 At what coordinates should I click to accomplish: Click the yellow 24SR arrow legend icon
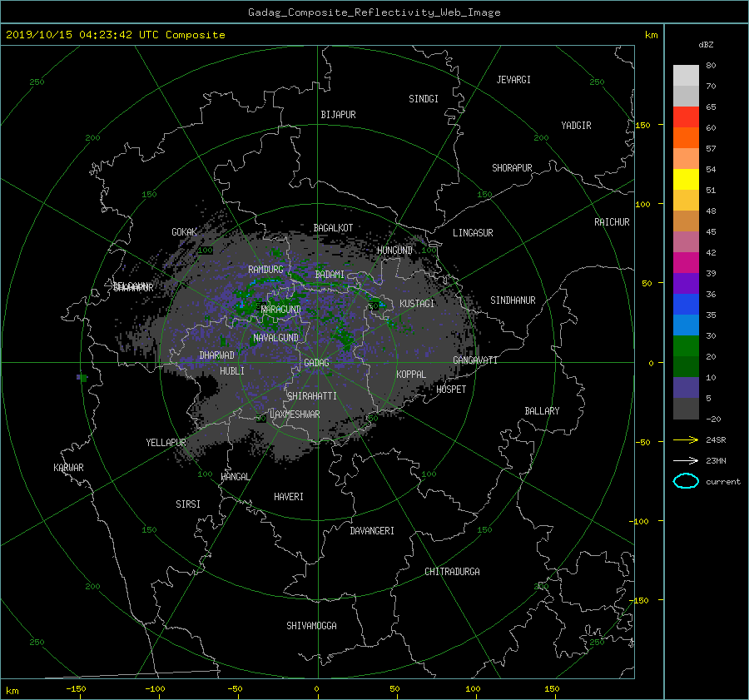coord(686,439)
